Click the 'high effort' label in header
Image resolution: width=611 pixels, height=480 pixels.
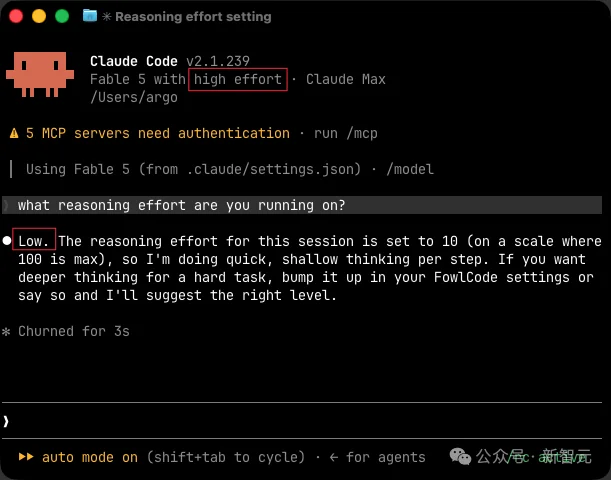(238, 79)
